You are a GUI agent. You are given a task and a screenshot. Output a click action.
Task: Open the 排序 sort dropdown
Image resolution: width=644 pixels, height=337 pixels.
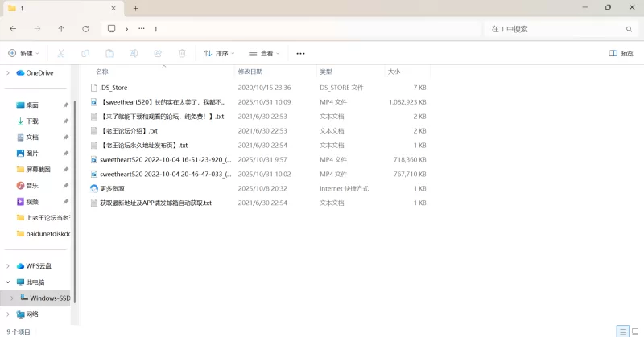pos(219,53)
